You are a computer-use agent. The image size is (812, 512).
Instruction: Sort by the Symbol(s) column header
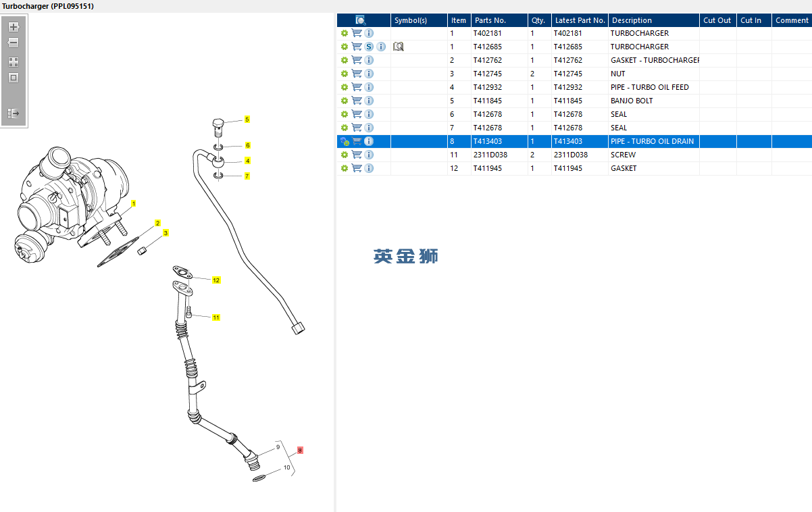pos(419,20)
